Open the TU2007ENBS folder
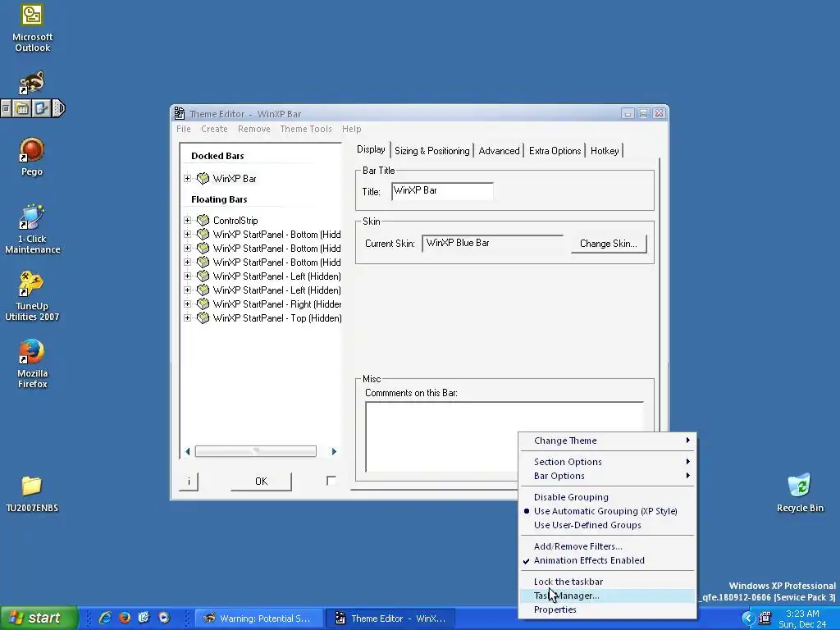The height and width of the screenshot is (630, 840). [32, 493]
